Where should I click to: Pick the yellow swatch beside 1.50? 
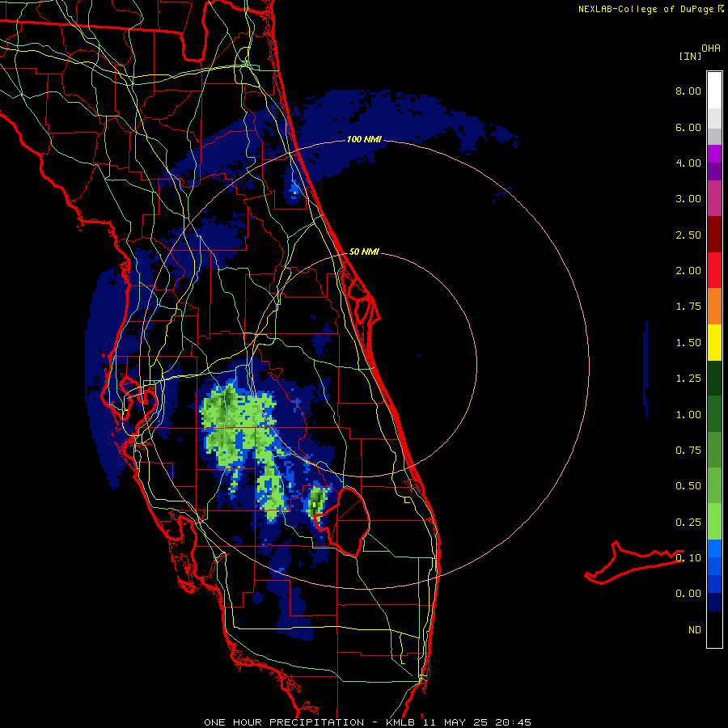[x=714, y=342]
